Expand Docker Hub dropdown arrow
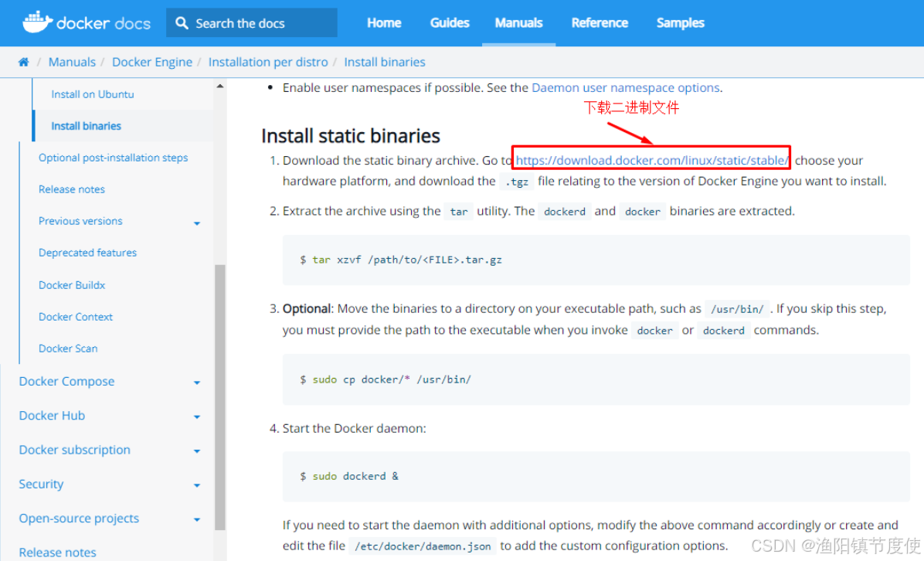The image size is (924, 561). 197,417
